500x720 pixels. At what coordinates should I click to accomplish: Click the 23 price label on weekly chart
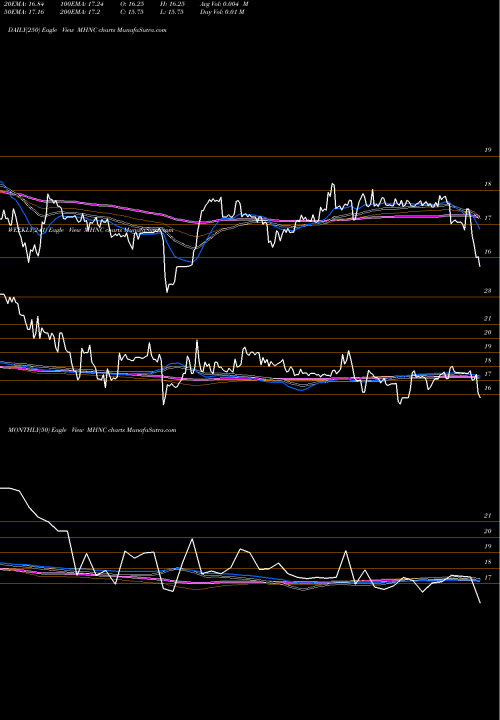tap(488, 291)
